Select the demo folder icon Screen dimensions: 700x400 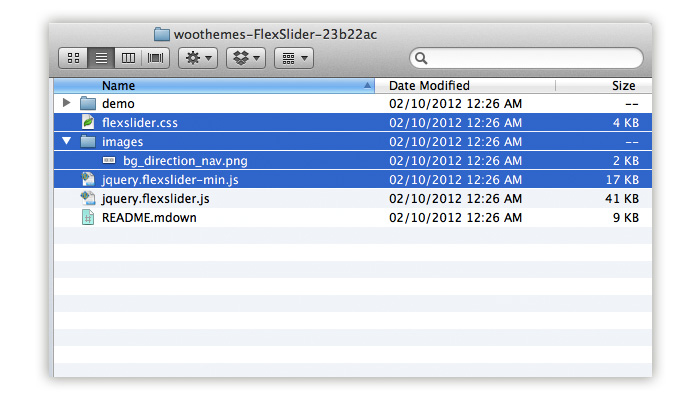click(88, 103)
